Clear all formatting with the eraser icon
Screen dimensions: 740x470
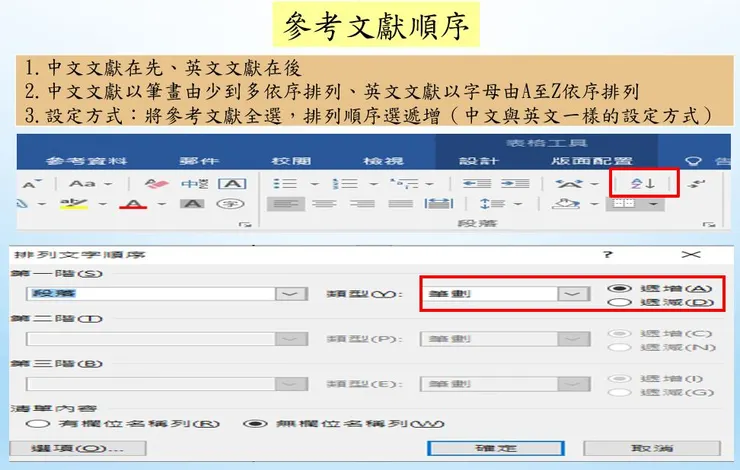157,183
